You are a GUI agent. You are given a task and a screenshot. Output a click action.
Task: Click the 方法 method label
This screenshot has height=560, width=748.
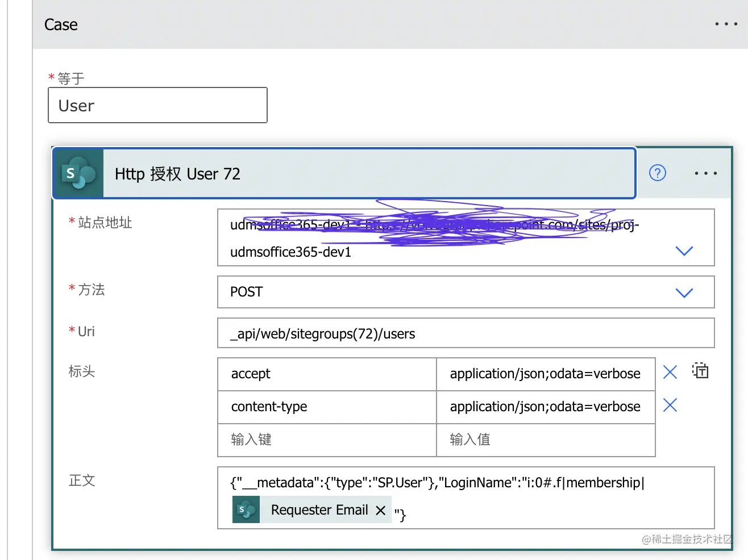coord(91,290)
